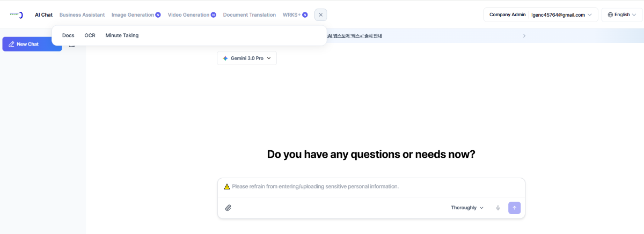The image size is (644, 234).
Task: Choose Minute Taking from the submenu
Action: 122,35
